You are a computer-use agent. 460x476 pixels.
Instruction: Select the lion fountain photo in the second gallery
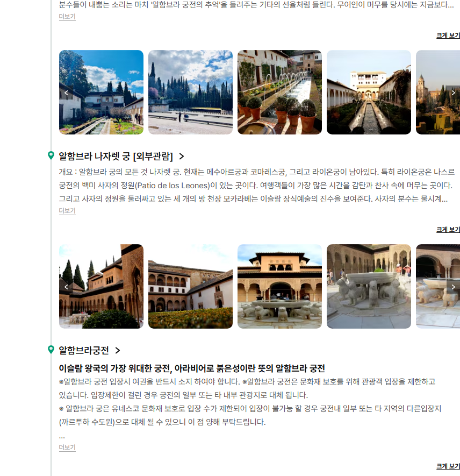[x=369, y=286]
